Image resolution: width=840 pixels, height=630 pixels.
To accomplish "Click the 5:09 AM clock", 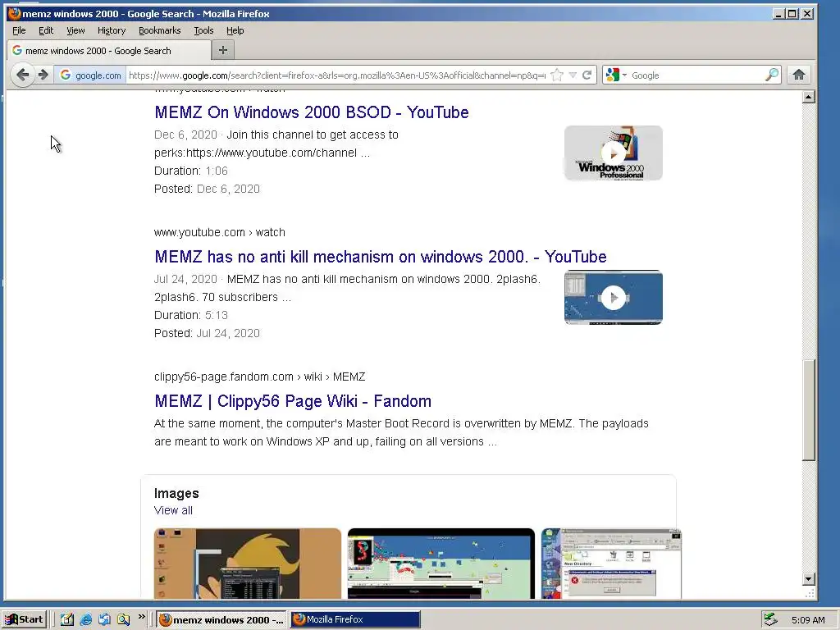I will (808, 620).
